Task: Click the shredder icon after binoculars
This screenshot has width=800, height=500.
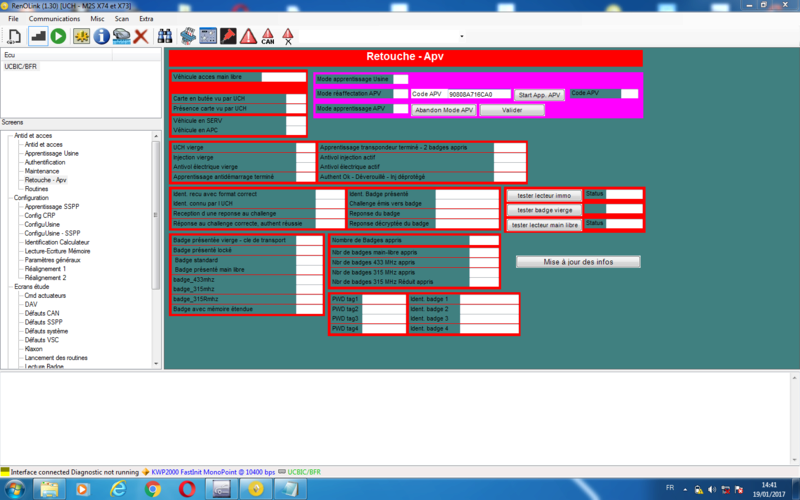Action: [x=188, y=36]
